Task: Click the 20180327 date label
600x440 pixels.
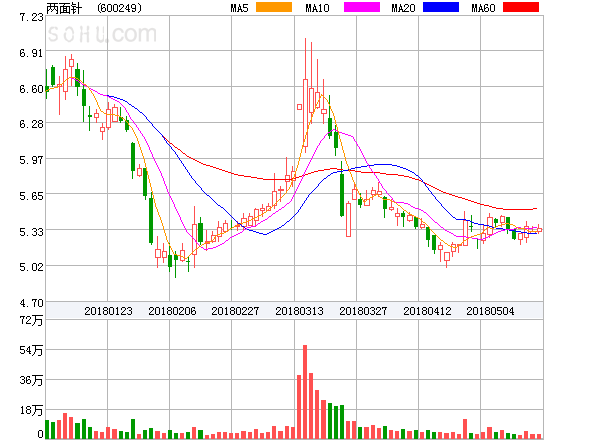Action: click(x=363, y=311)
